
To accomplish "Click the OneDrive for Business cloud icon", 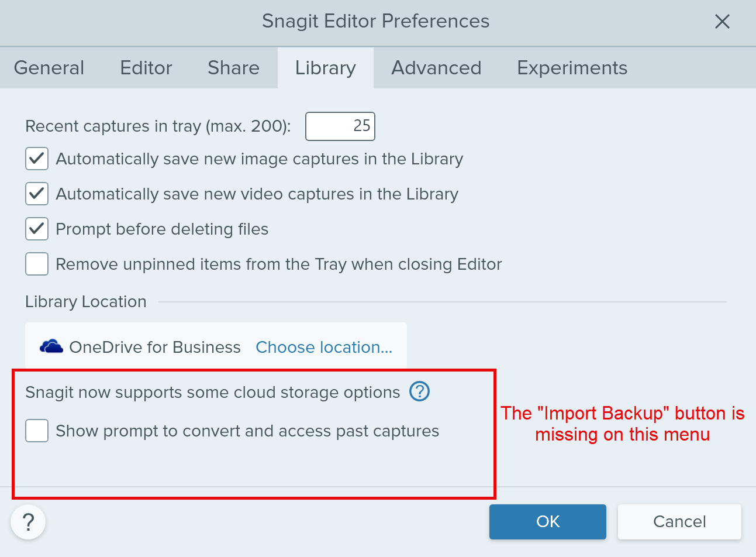I will (x=51, y=347).
